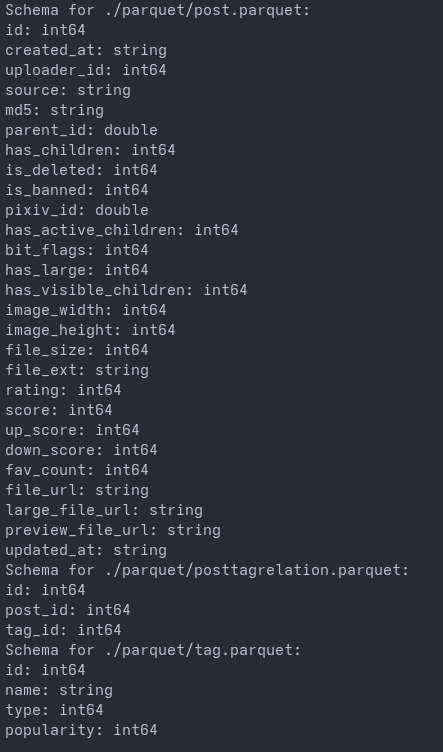
Task: Click the 'Schema for ./parquet/post.parquet:' header line
Action: (x=158, y=10)
